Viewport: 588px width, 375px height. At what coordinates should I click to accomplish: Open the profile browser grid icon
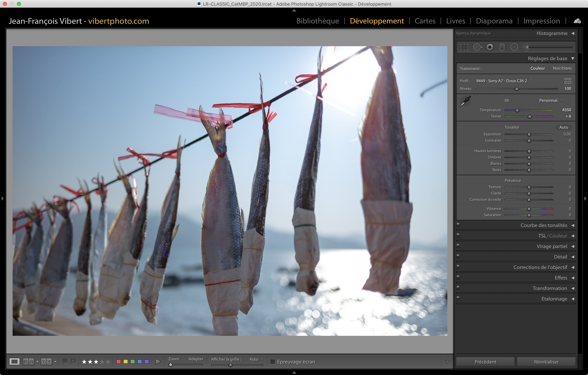coord(568,81)
